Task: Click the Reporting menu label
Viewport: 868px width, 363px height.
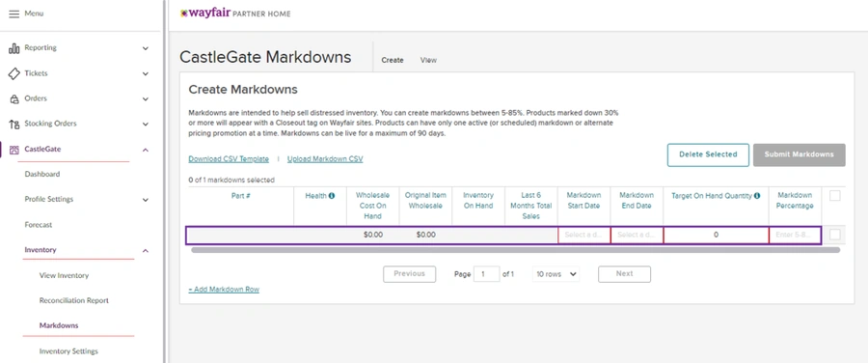Action: [41, 47]
